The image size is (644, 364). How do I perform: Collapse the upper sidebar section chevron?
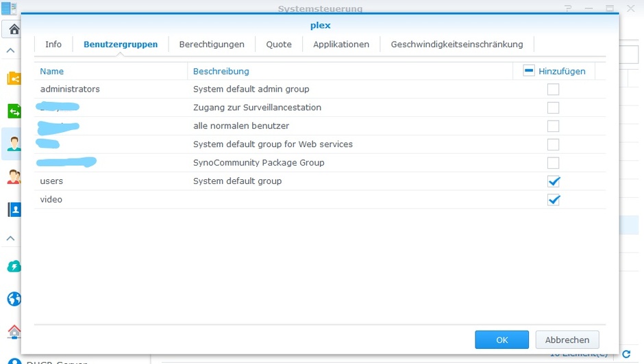coord(11,51)
